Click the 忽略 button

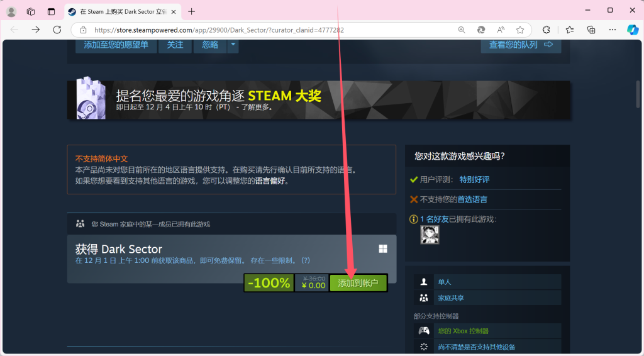tap(210, 45)
